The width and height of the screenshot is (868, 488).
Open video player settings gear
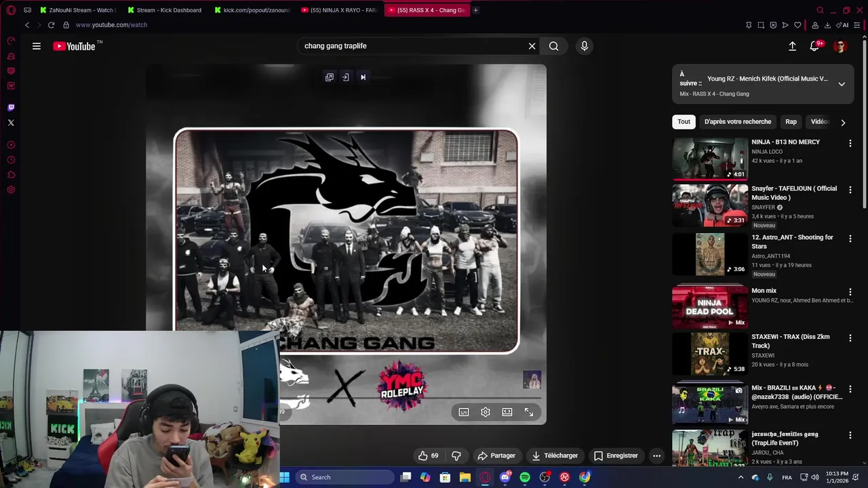[486, 412]
